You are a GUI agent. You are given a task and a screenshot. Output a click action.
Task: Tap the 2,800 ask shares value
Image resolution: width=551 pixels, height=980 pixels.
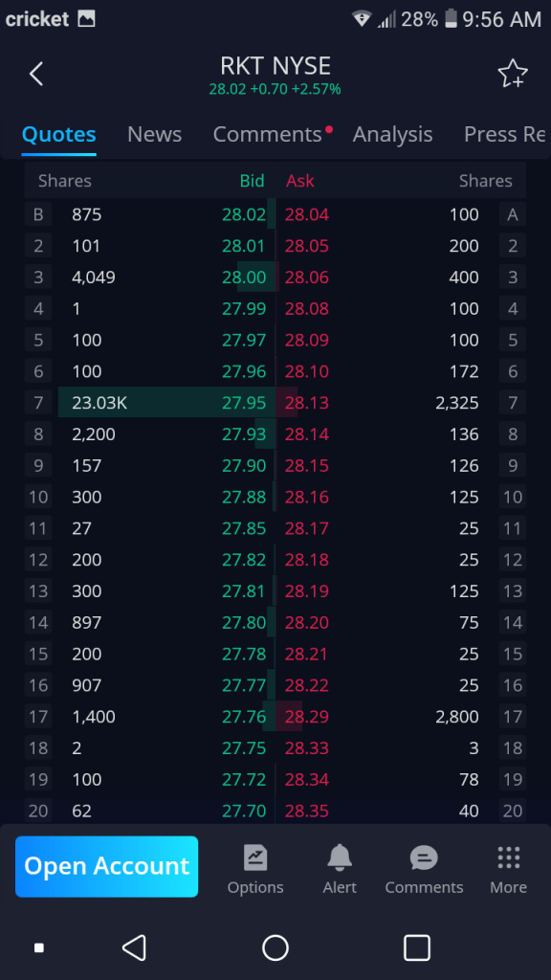coord(457,717)
